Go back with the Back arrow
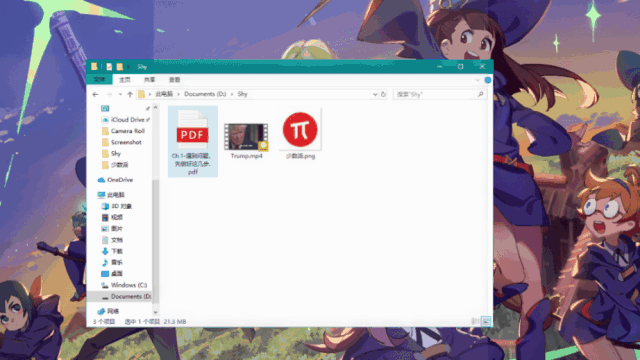The image size is (640, 360). 96,94
